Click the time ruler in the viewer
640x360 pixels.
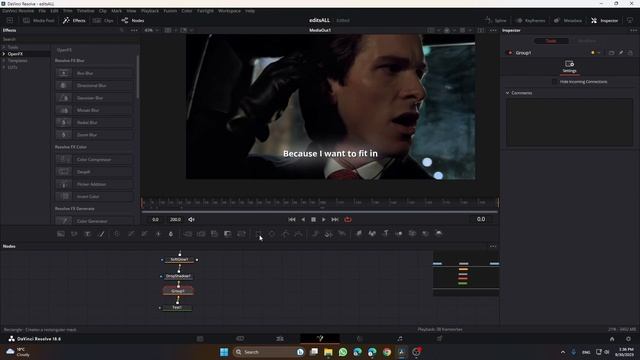tap(320, 202)
